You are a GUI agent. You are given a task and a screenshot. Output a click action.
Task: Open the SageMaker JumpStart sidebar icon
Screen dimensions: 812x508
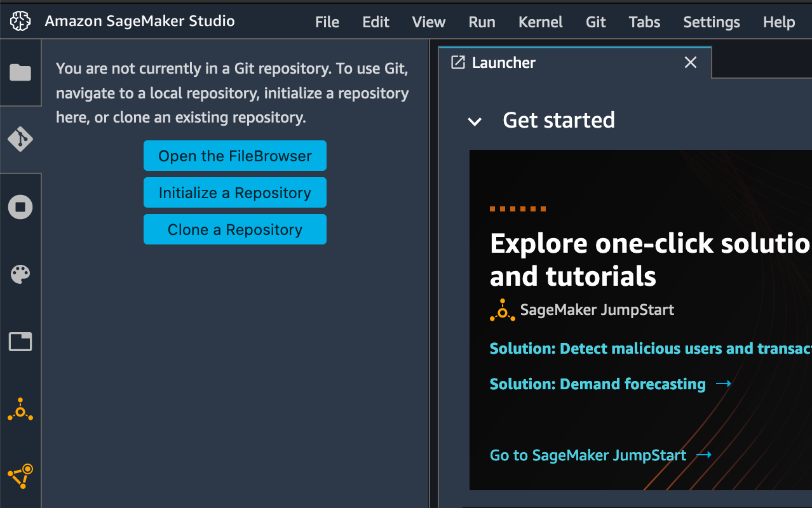(x=20, y=410)
